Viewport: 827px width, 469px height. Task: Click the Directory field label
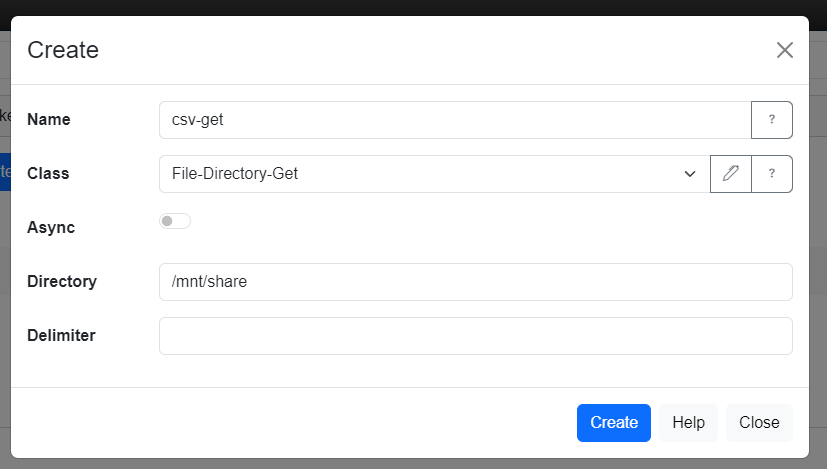click(x=62, y=282)
